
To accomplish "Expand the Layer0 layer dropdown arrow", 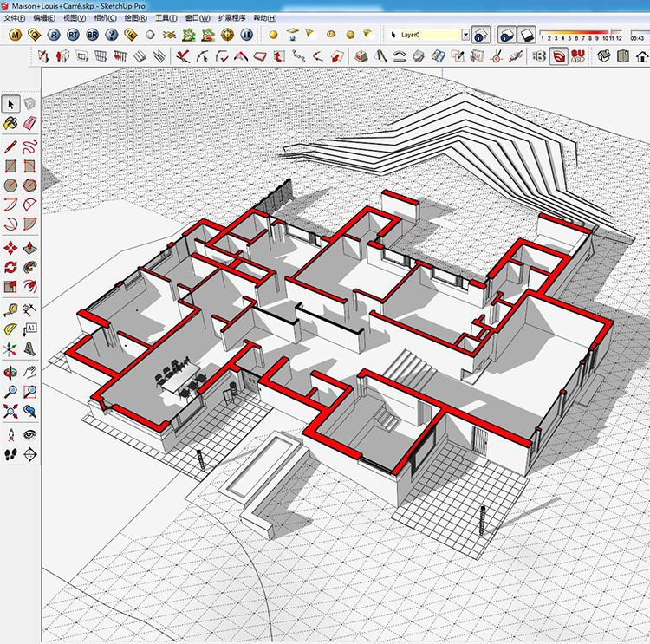I will (465, 35).
